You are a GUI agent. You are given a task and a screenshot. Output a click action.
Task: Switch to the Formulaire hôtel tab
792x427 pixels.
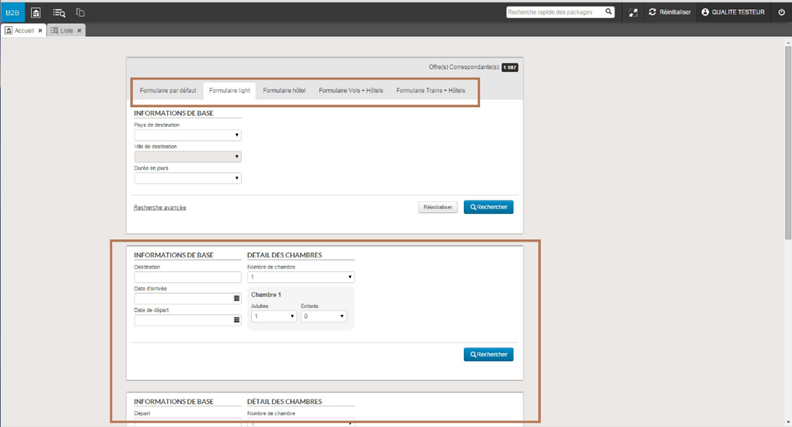[284, 90]
